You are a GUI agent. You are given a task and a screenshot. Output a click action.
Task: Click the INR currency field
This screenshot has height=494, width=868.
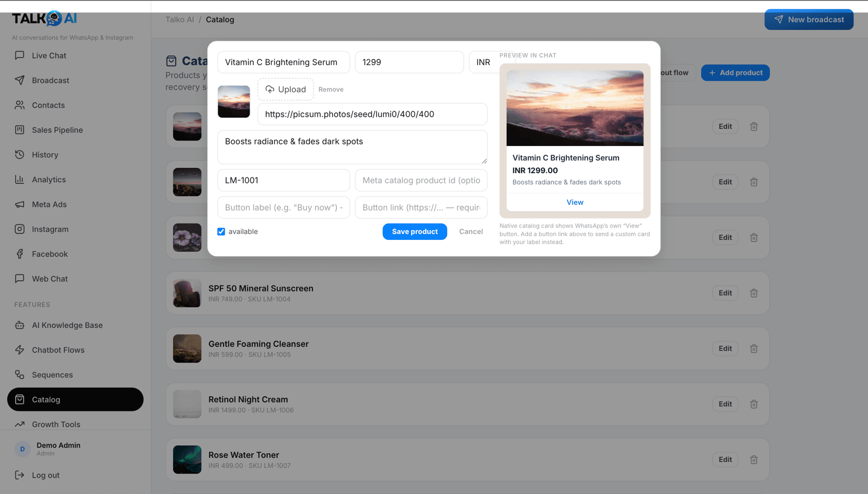[483, 62]
